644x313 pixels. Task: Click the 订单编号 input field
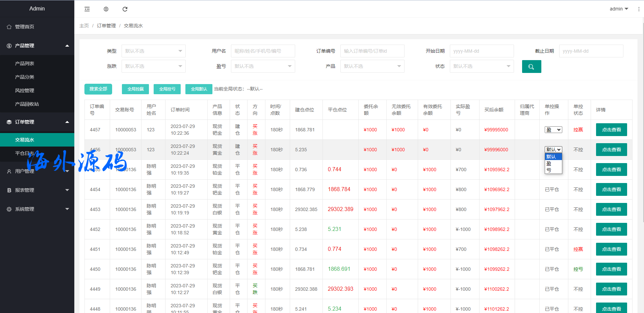coord(372,51)
